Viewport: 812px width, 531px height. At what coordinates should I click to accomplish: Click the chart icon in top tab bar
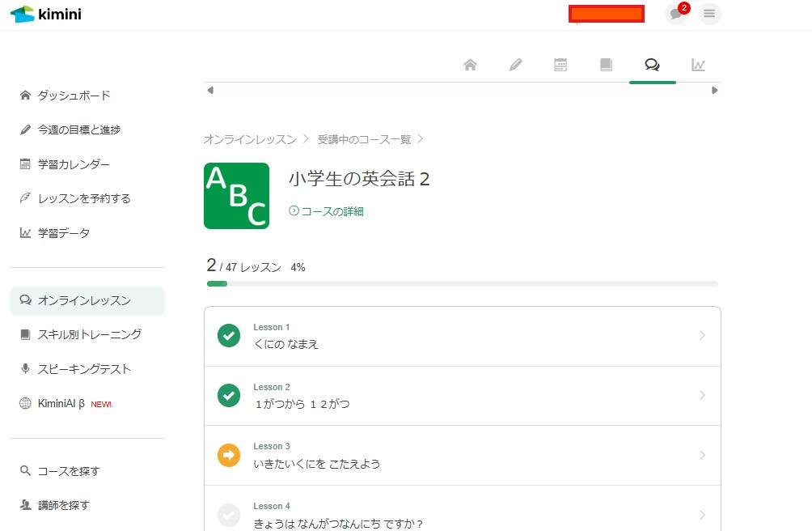click(698, 66)
